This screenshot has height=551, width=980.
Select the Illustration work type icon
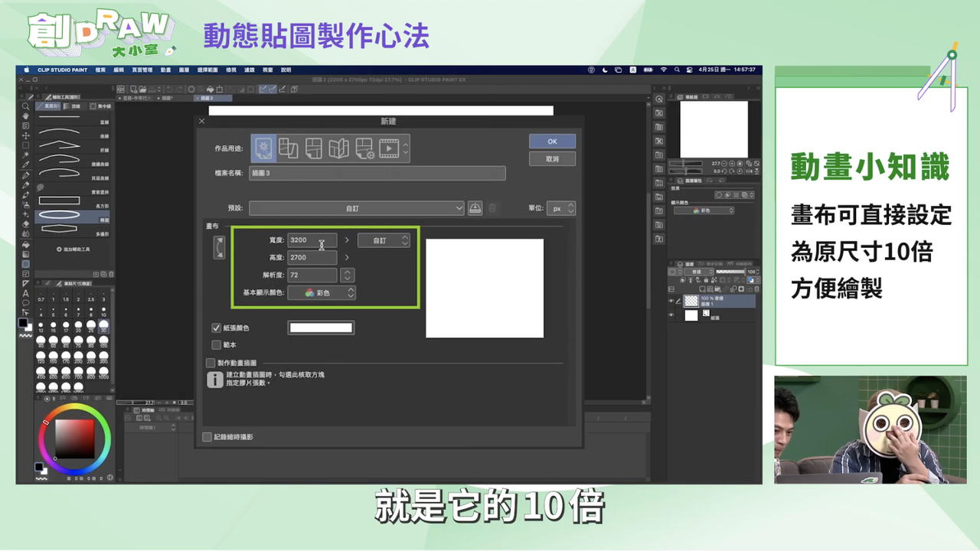(x=263, y=148)
